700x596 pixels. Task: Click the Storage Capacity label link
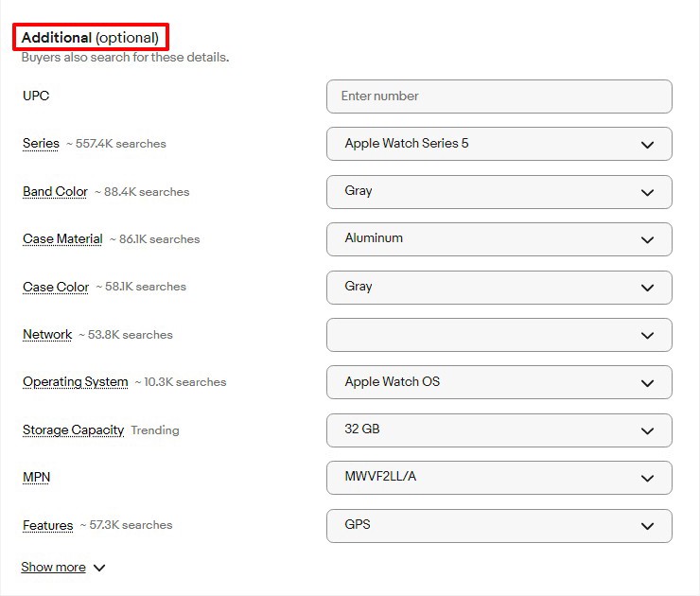73,429
